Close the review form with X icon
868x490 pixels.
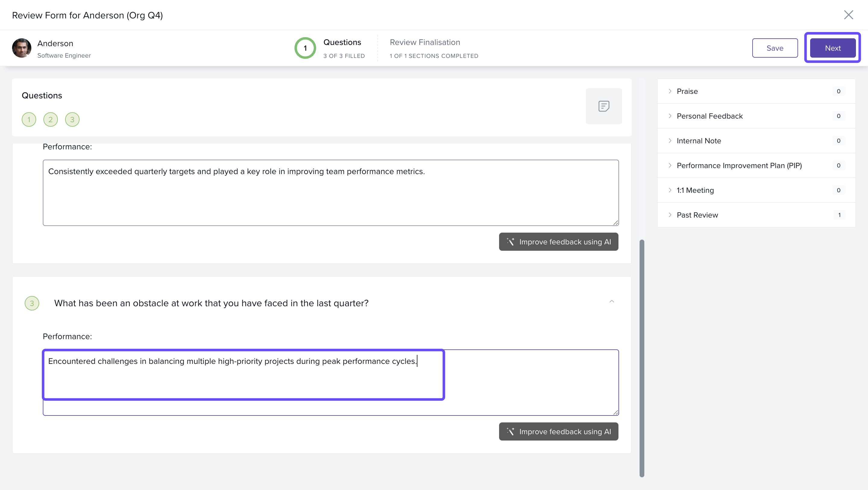tap(848, 15)
